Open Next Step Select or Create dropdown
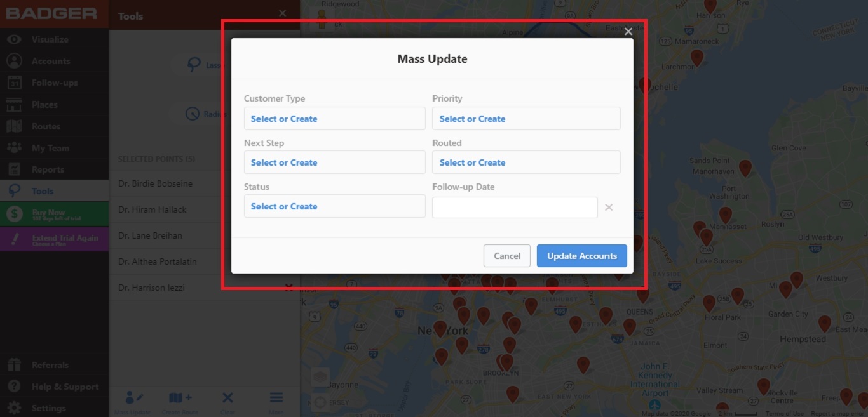 point(334,162)
